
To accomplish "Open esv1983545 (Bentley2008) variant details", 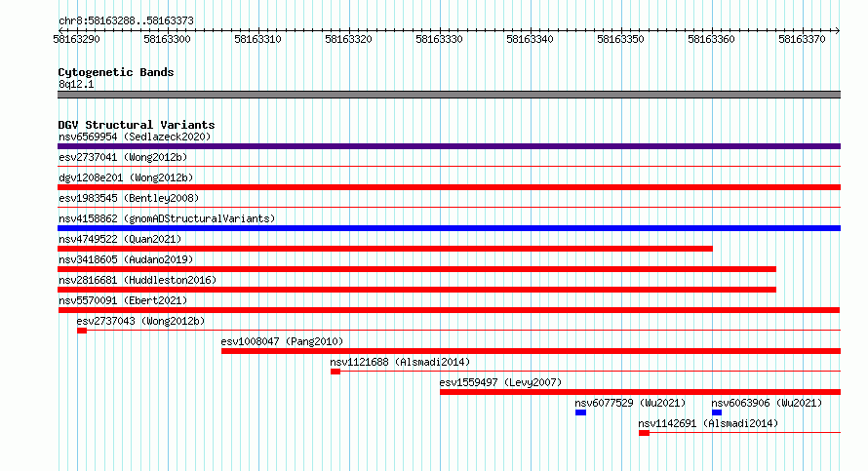I will pos(129,198).
